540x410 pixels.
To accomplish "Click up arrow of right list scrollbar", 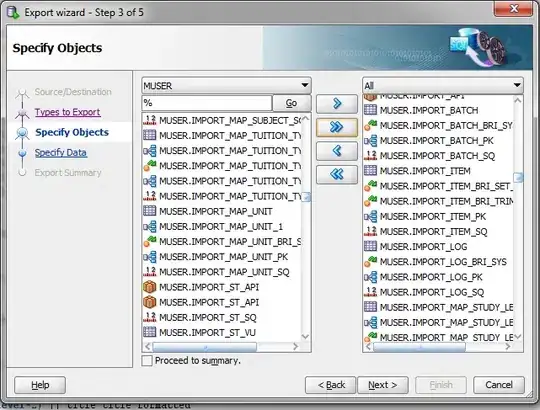I will pos(517,100).
